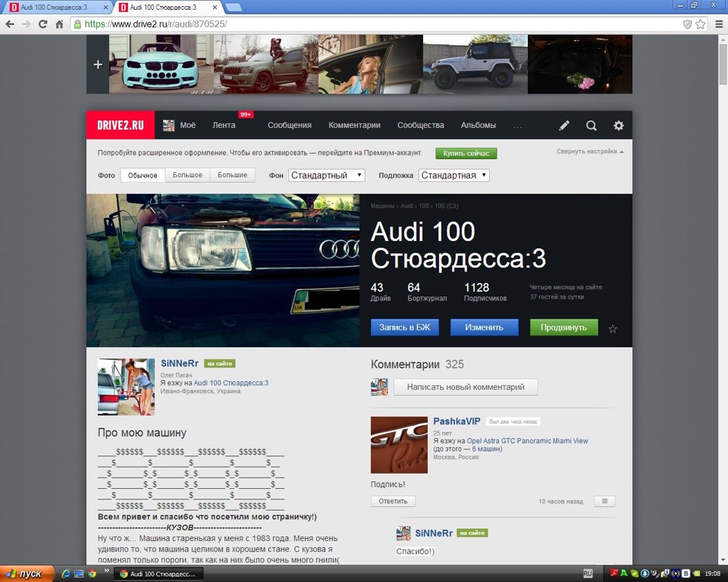This screenshot has width=728, height=582.
Task: Click the page vertical scrollbar thumb
Action: (723, 64)
